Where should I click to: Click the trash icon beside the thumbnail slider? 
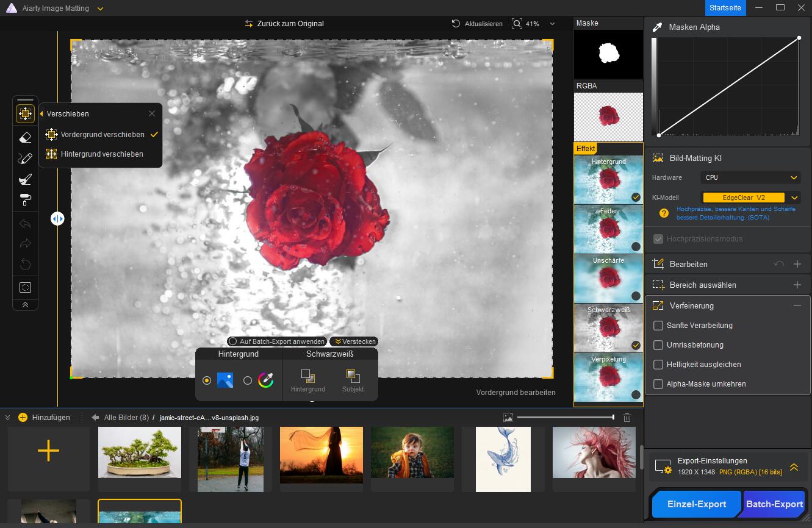(x=627, y=418)
